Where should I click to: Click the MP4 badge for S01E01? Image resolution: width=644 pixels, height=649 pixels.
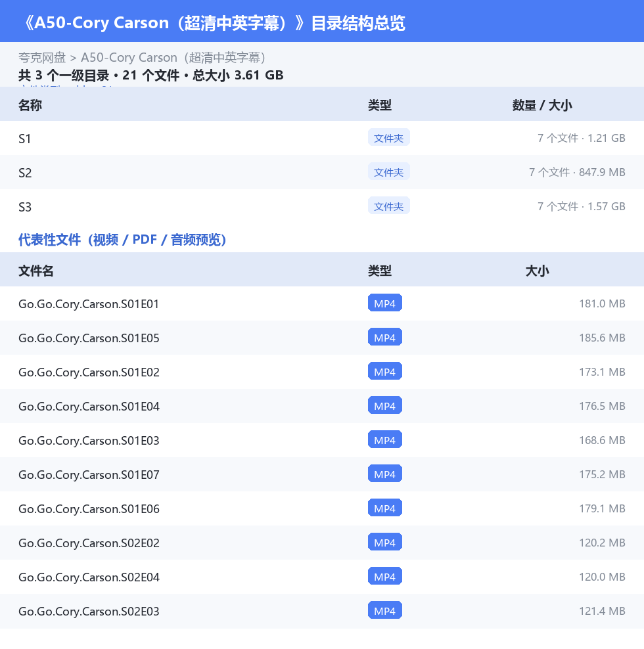click(x=384, y=303)
